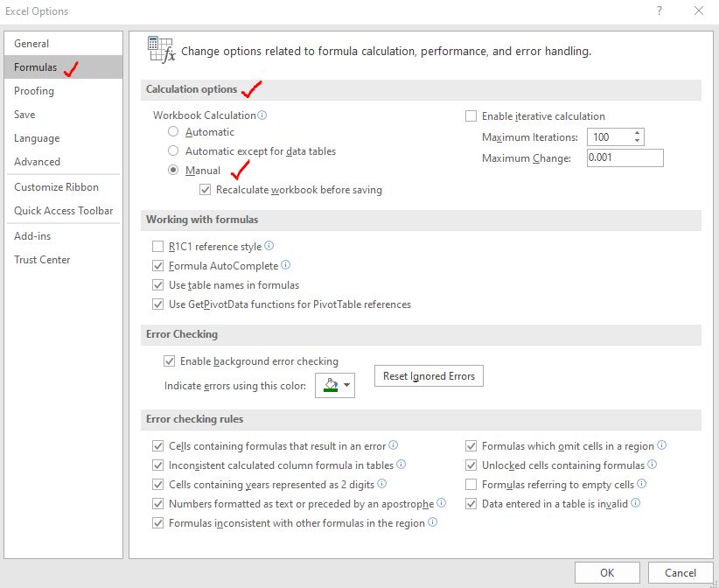719x588 pixels.
Task: Open the Formulas options category
Action: click(x=63, y=67)
